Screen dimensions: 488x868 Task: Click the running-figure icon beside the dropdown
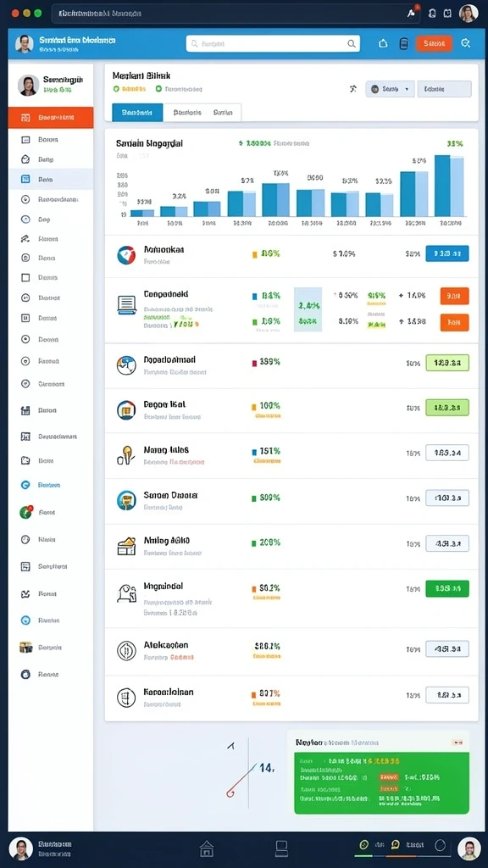(x=353, y=88)
